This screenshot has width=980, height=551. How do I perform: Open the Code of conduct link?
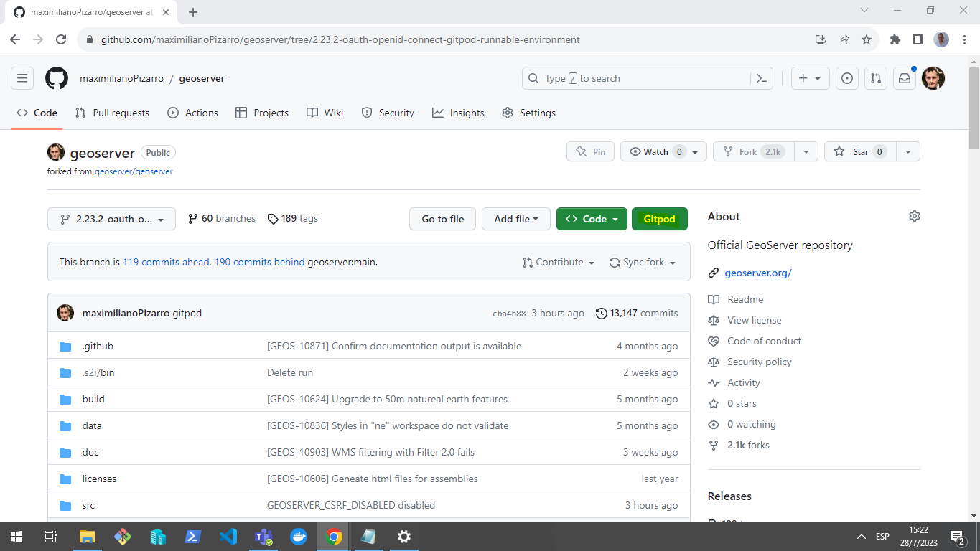click(x=764, y=341)
